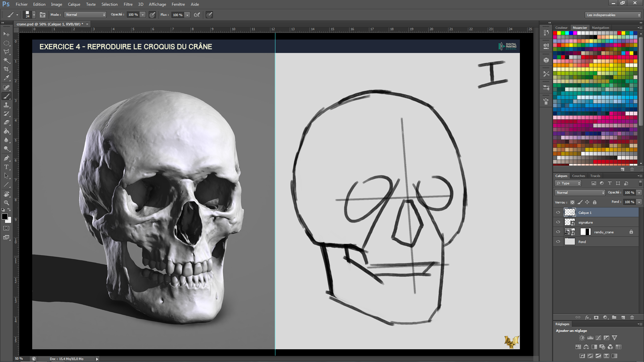Screen dimensions: 644x362
Task: Click the brush Opacité value field
Action: pos(133,15)
